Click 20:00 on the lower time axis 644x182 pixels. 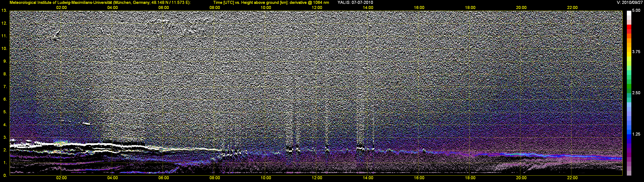[521, 178]
